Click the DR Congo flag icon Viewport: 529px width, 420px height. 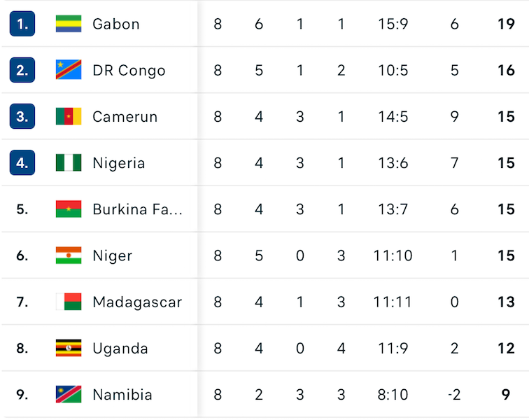69,70
